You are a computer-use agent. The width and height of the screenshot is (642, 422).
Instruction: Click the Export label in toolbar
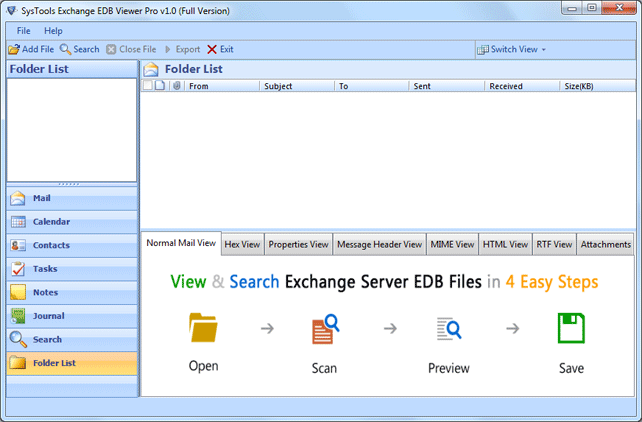click(x=188, y=50)
